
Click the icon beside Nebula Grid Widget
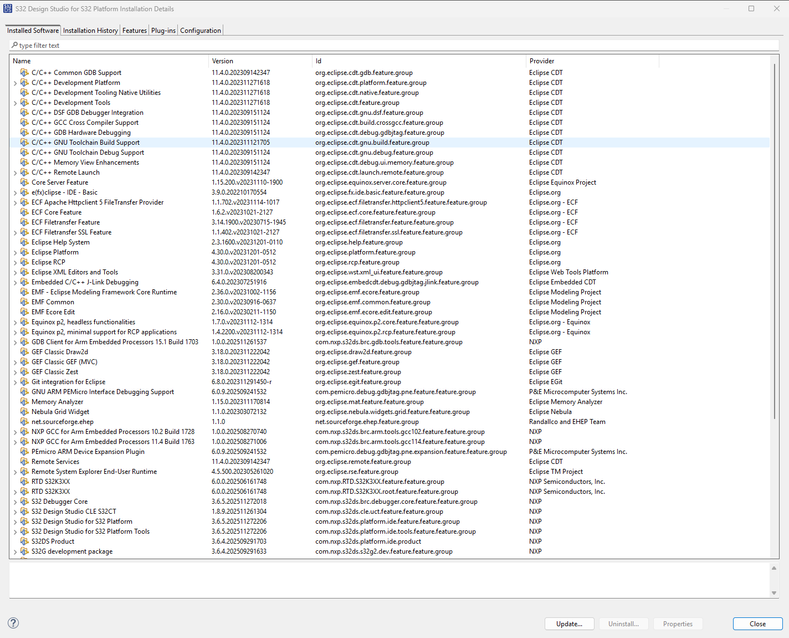[24, 412]
